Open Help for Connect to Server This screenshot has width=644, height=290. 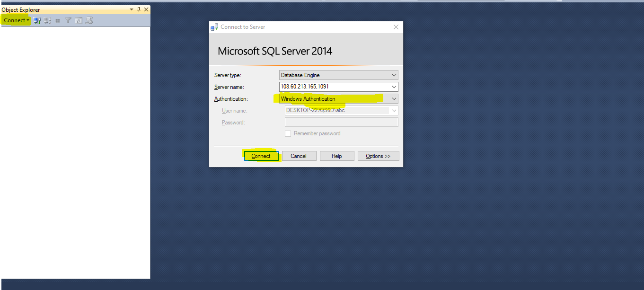coord(336,156)
